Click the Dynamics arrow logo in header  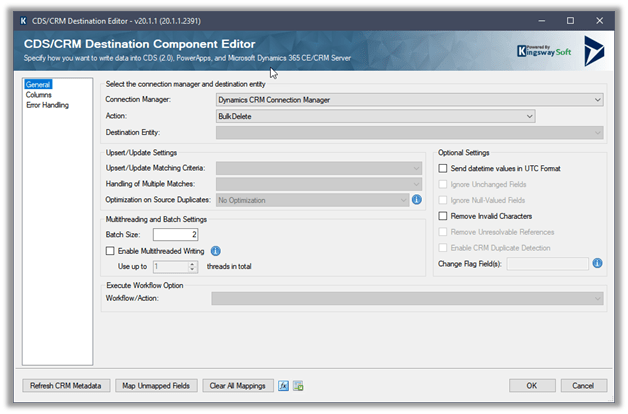coord(594,49)
